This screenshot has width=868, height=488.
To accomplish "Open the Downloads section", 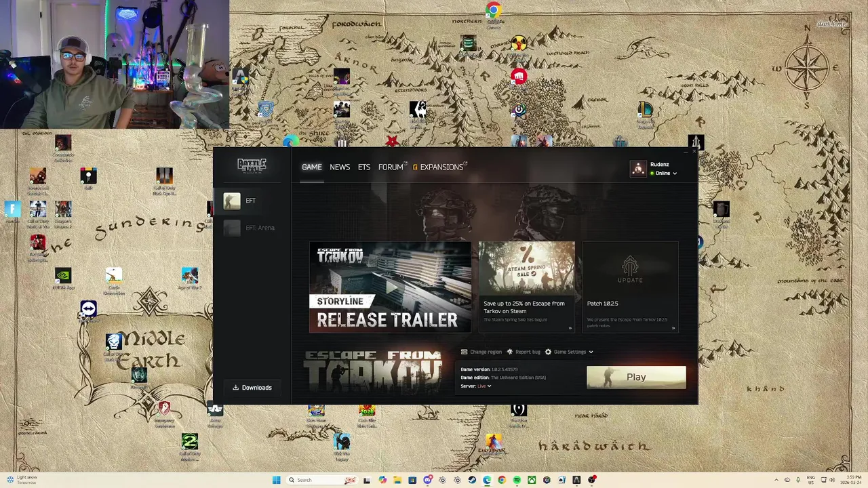I will pyautogui.click(x=252, y=388).
